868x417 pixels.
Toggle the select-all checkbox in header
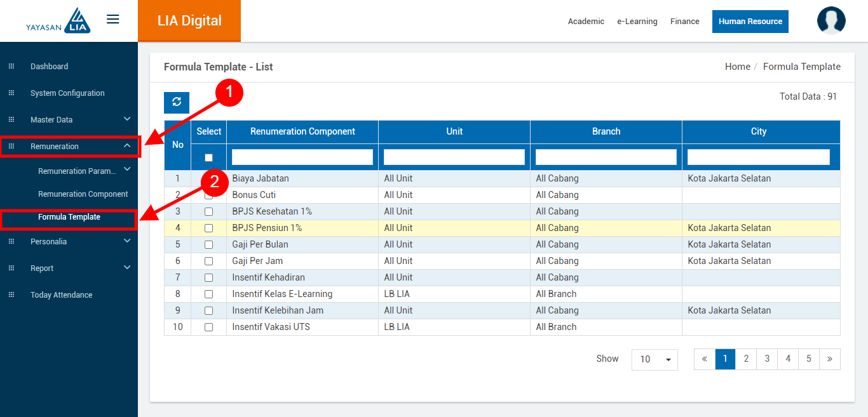208,157
